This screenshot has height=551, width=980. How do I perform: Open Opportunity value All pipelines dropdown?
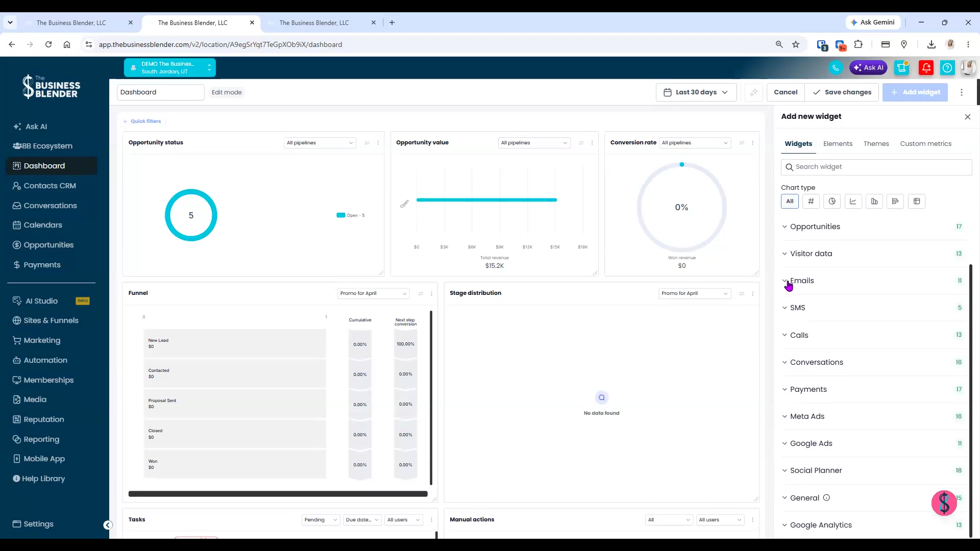tap(534, 143)
